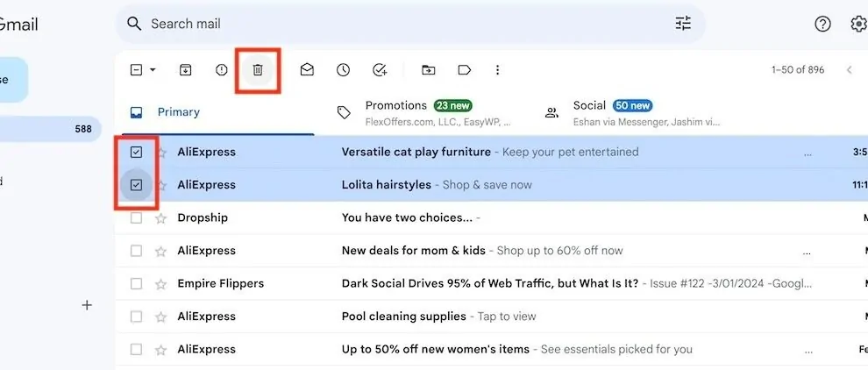This screenshot has height=370, width=868.
Task: Open the You have two choices email
Action: click(x=407, y=217)
